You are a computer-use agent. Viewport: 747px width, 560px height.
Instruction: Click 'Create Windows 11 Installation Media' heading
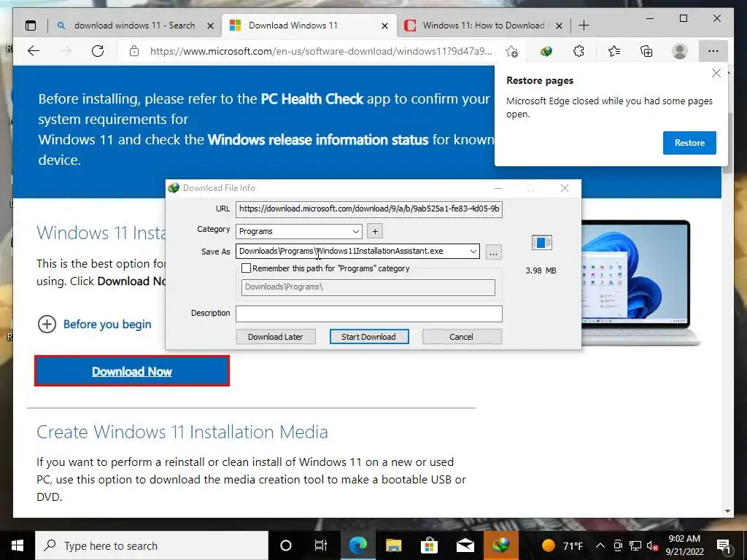tap(182, 432)
